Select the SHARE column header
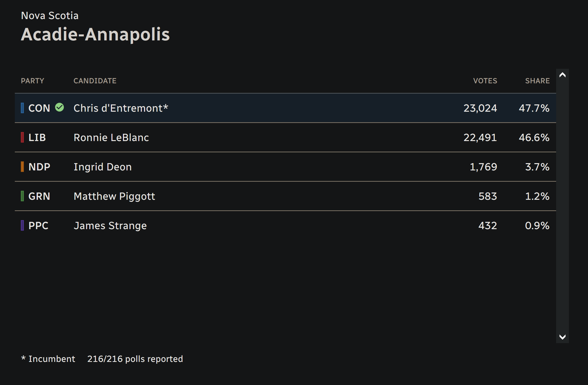The height and width of the screenshot is (385, 588). [537, 81]
